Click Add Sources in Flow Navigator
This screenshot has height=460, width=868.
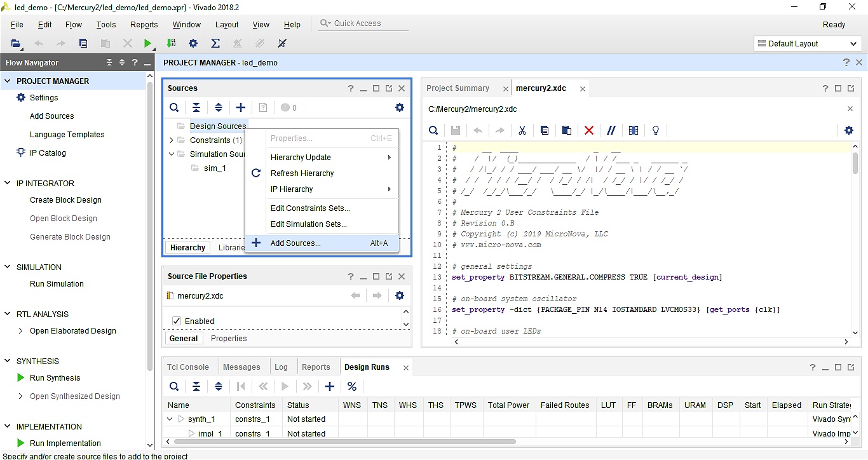(x=51, y=116)
